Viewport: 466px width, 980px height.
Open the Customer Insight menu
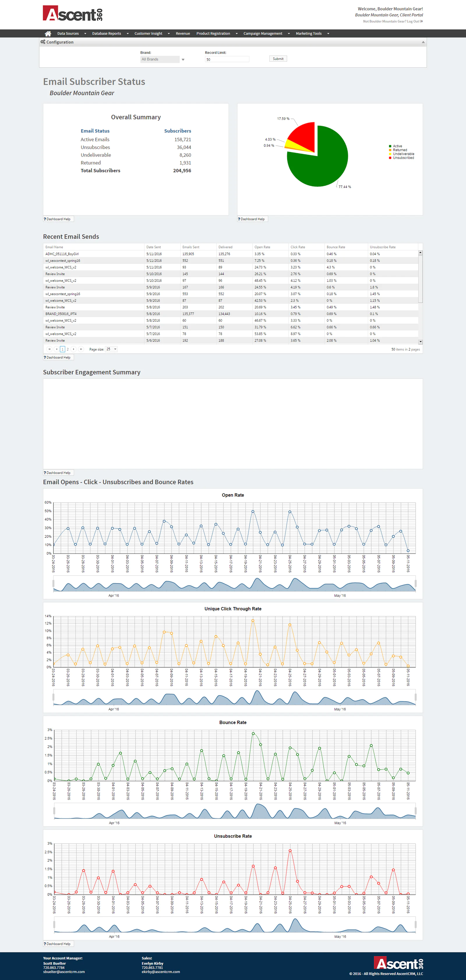click(148, 33)
